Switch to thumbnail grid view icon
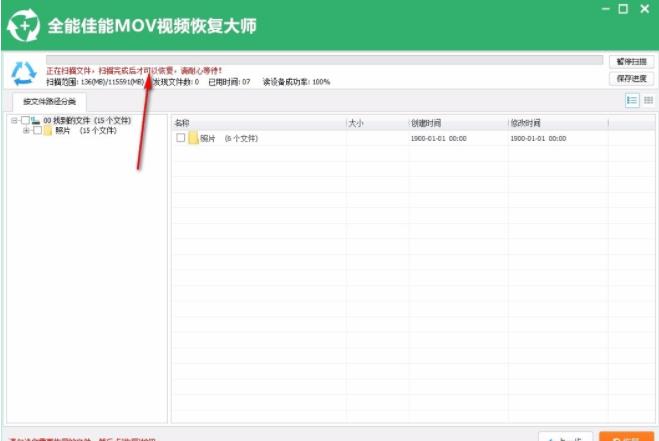659x441 pixels. (x=648, y=100)
